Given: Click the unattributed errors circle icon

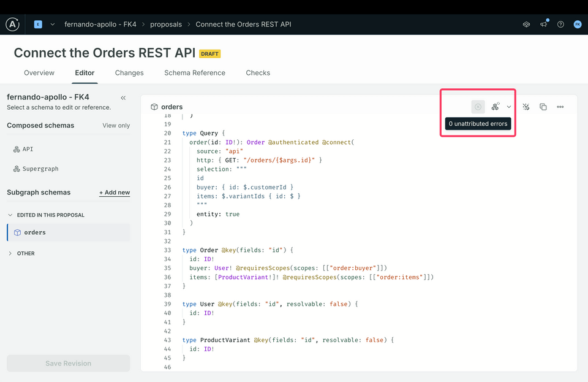Looking at the screenshot, I should pyautogui.click(x=478, y=107).
